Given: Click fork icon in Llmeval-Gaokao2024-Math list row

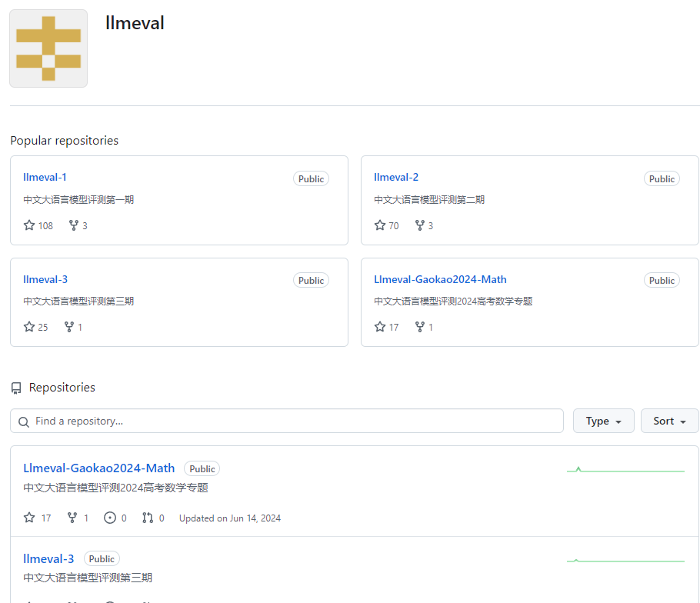Looking at the screenshot, I should (x=72, y=518).
